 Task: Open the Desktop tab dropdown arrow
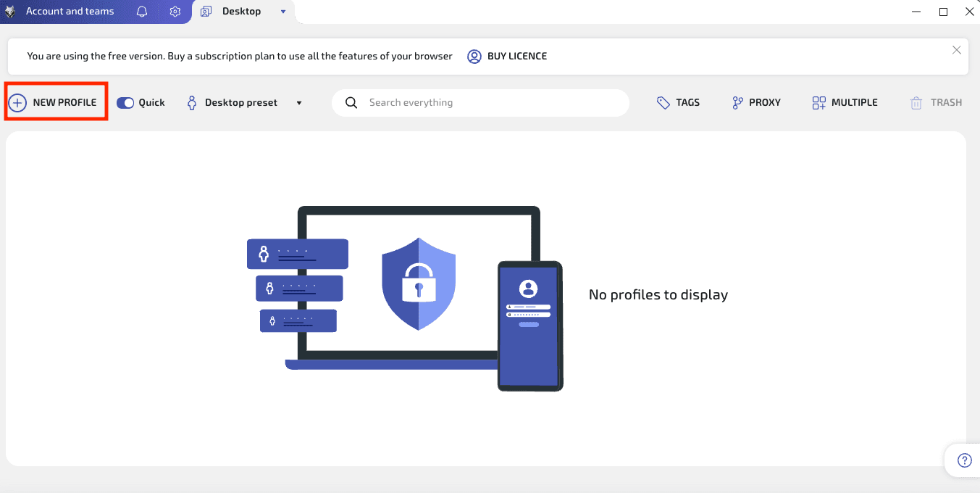[x=282, y=11]
